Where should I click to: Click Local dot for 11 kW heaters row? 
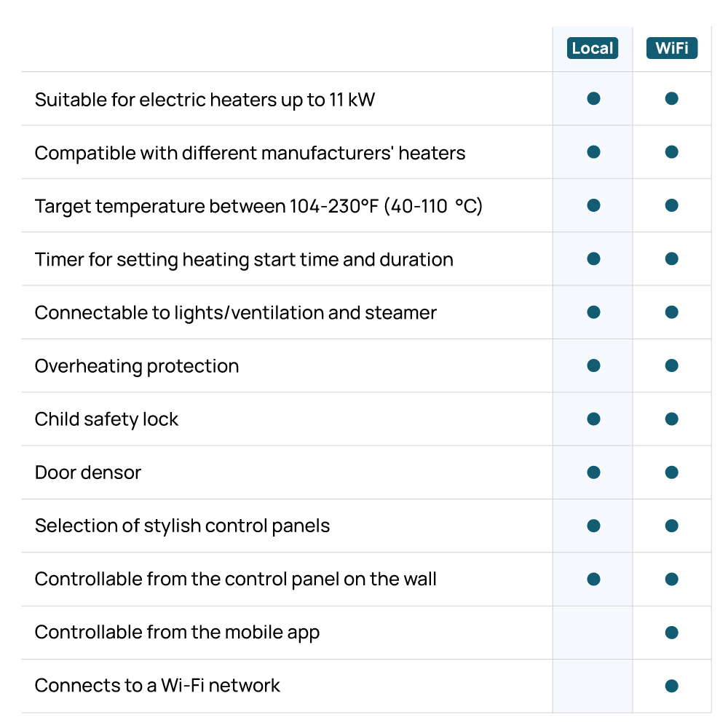(593, 98)
